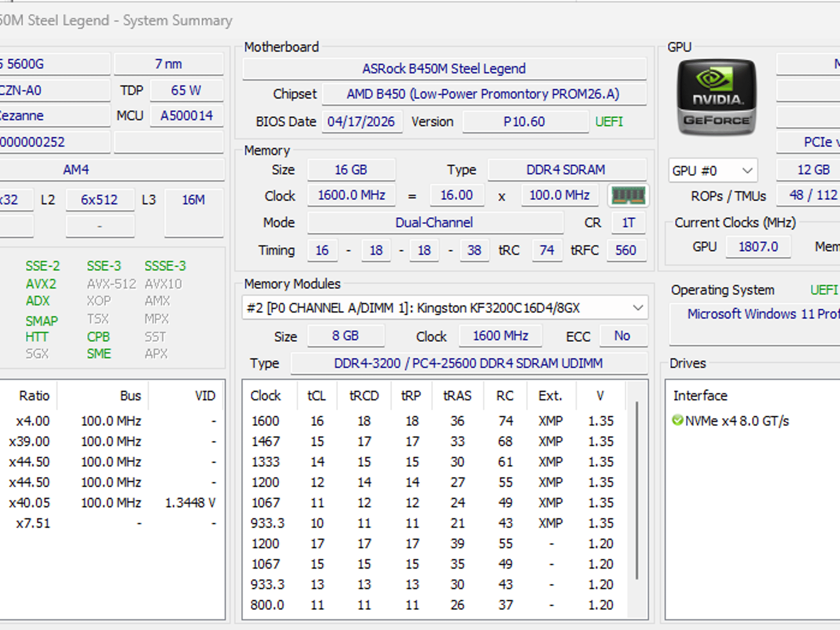Click the tCL column header

click(x=317, y=395)
